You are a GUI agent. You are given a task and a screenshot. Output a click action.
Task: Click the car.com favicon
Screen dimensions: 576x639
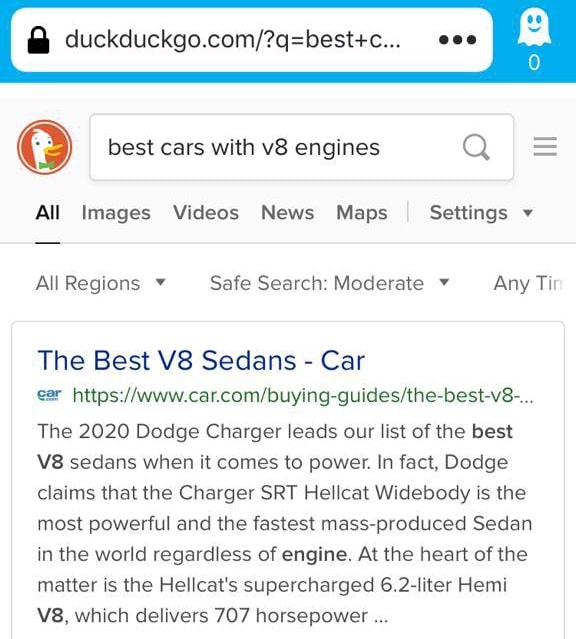(x=49, y=395)
